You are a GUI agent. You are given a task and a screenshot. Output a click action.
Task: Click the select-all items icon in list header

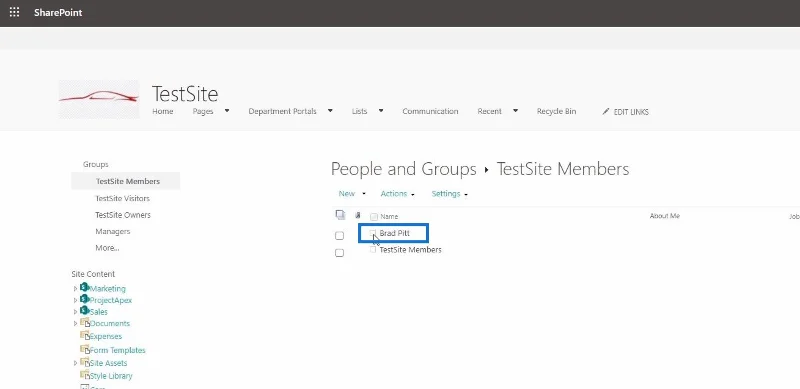click(x=340, y=215)
